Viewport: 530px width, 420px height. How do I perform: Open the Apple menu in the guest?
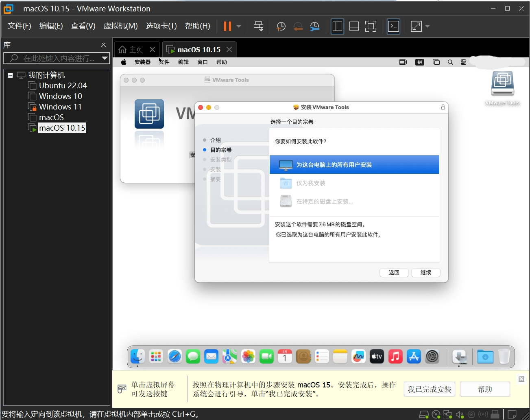[124, 62]
